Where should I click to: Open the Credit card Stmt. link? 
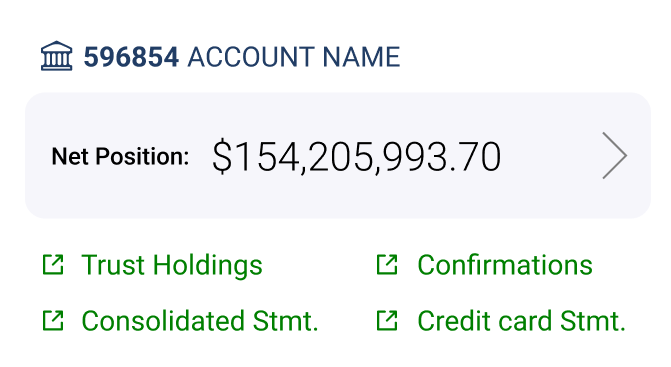(x=522, y=321)
